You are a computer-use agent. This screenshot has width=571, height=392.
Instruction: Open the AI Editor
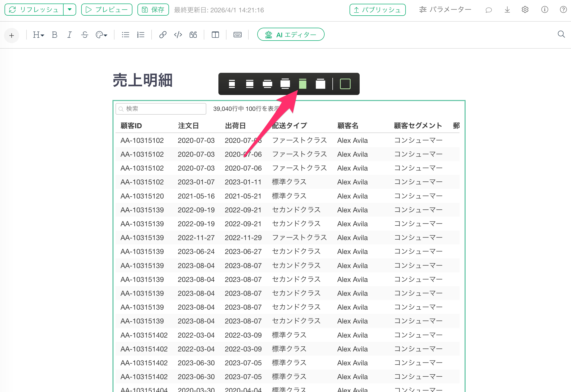(x=291, y=35)
